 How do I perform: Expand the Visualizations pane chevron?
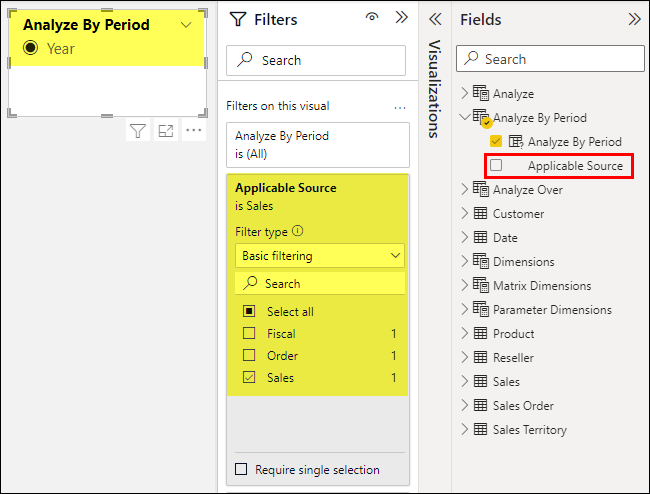click(435, 19)
